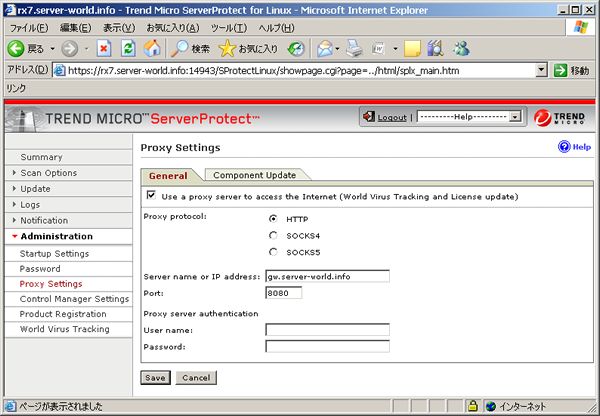Open ServerProtect Help question-mark icon
600x416 pixels.
564,147
